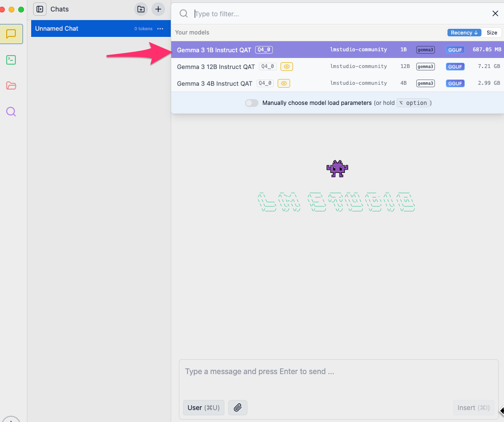The width and height of the screenshot is (504, 422).
Task: Switch role with User button
Action: click(204, 408)
